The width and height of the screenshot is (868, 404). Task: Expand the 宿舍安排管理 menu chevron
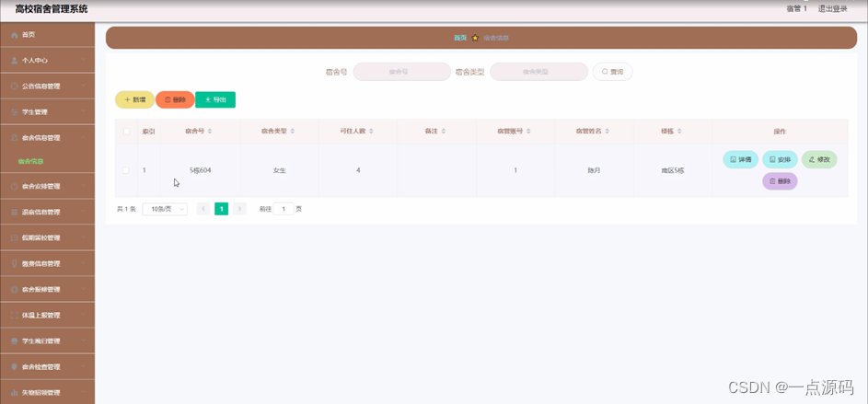point(83,186)
